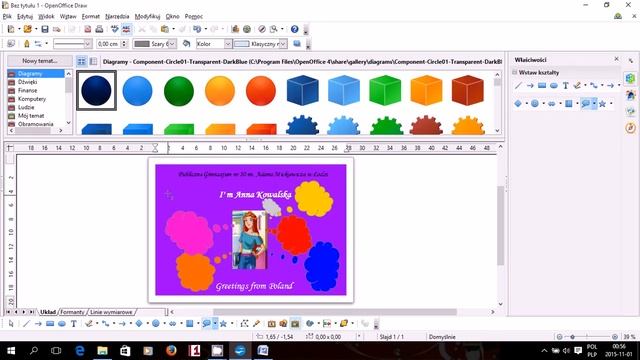Image resolution: width=640 pixels, height=360 pixels.
Task: Run the spelling check icon
Action: point(115,29)
